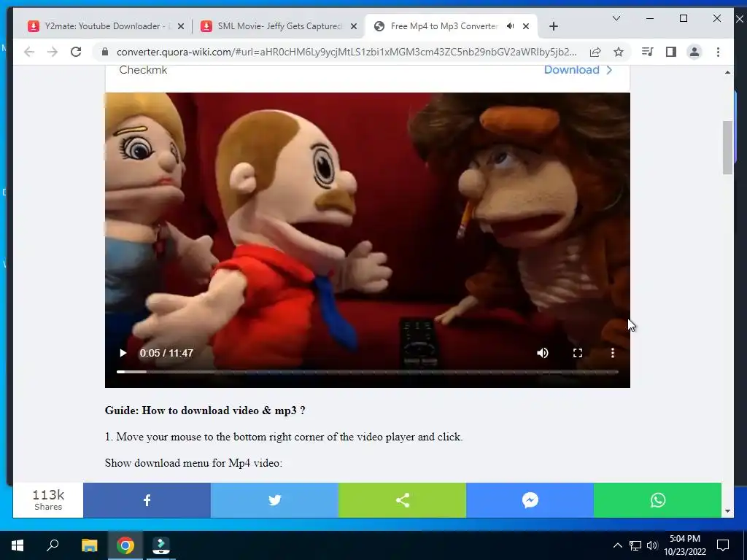Mute audio indicator on the converter tab

point(510,26)
